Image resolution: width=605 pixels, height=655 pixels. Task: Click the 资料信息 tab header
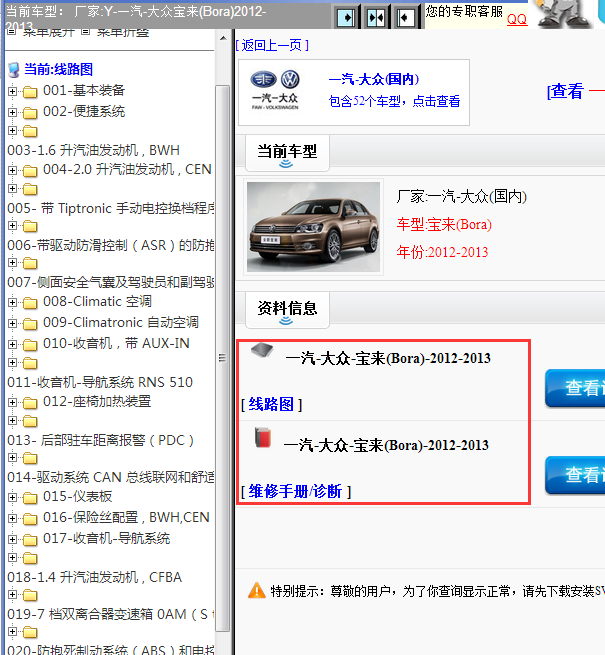pos(287,310)
